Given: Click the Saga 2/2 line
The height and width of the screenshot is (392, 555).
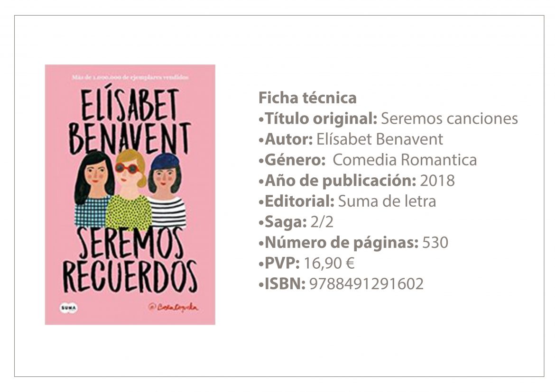Looking at the screenshot, I should click(x=296, y=222).
